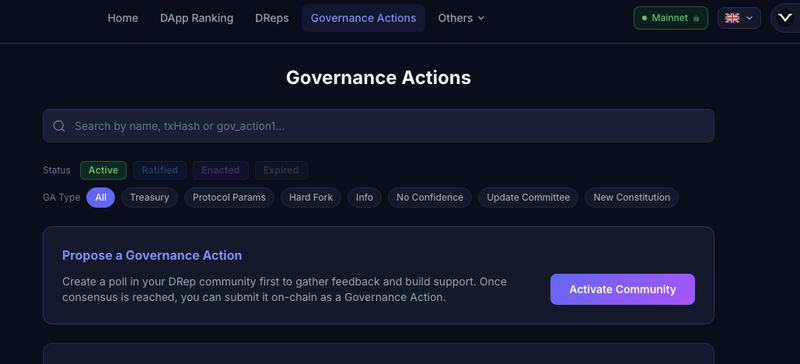Screen dimensions: 800x364
Task: Open the Mainnet network selector
Action: (x=670, y=18)
